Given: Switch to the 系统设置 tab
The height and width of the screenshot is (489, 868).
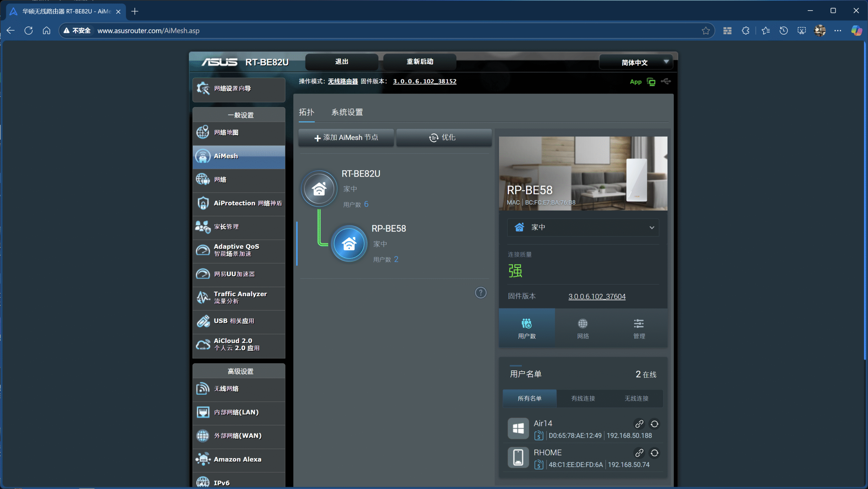Looking at the screenshot, I should pos(347,112).
